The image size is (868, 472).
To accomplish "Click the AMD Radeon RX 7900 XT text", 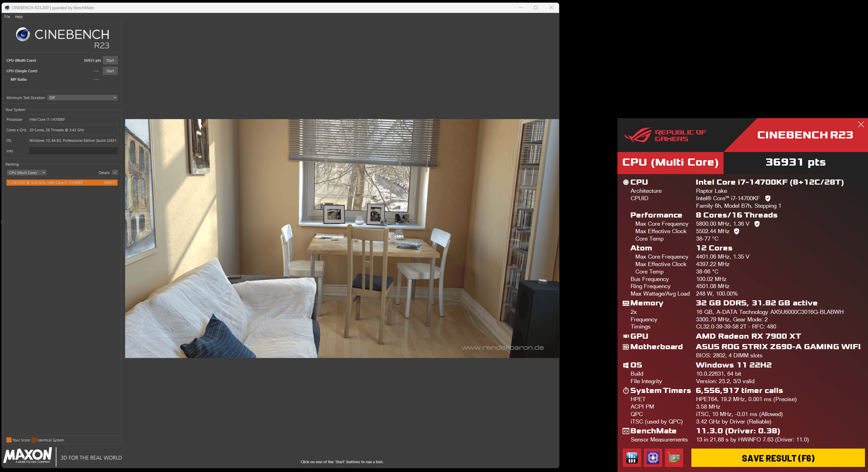I will [748, 336].
